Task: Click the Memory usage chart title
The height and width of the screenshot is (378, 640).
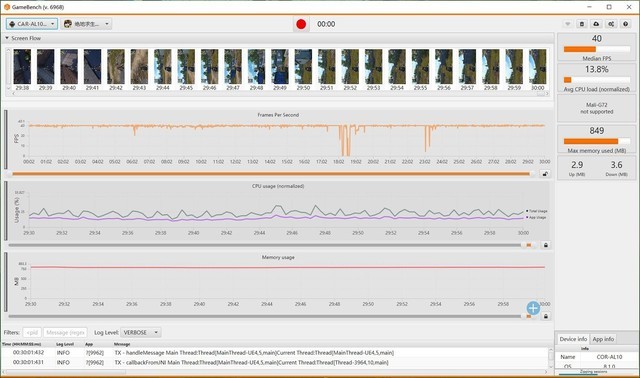Action: pos(278,257)
